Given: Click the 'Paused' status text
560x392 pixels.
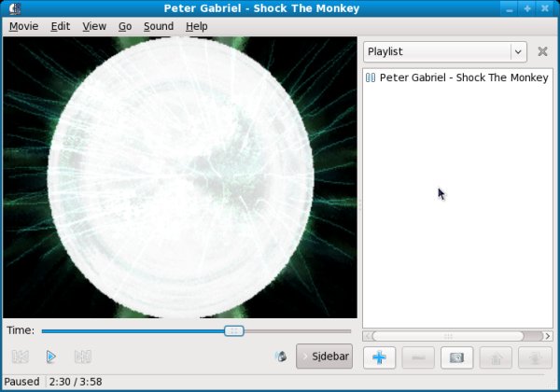Looking at the screenshot, I should point(21,382).
